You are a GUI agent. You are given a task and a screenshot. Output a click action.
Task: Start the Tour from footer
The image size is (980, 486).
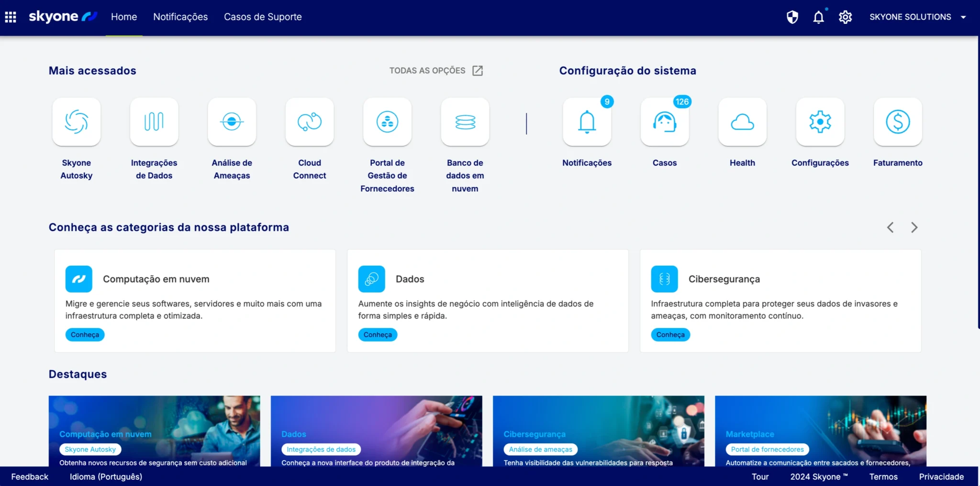pyautogui.click(x=760, y=477)
